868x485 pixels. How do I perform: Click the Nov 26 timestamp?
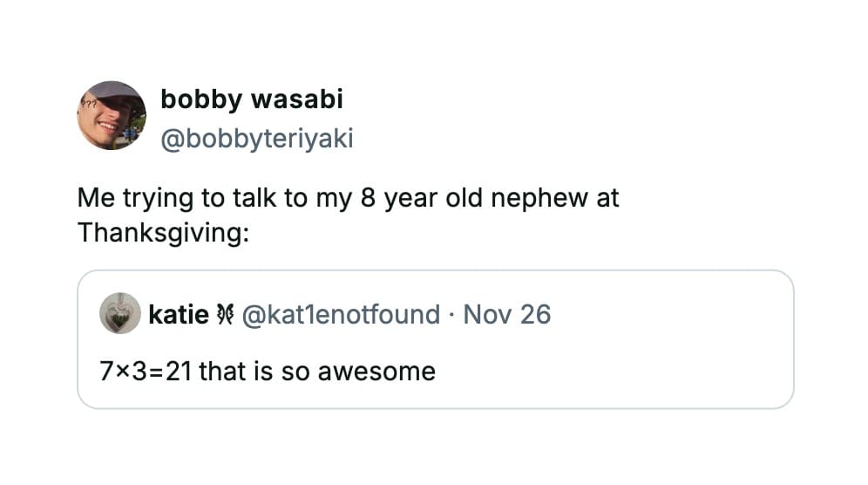click(x=506, y=314)
